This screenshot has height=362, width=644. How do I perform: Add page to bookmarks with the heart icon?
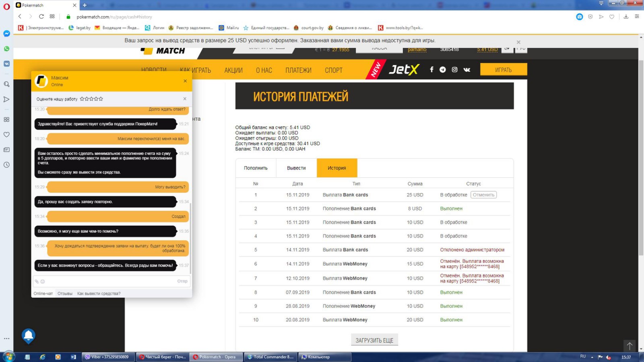(612, 16)
